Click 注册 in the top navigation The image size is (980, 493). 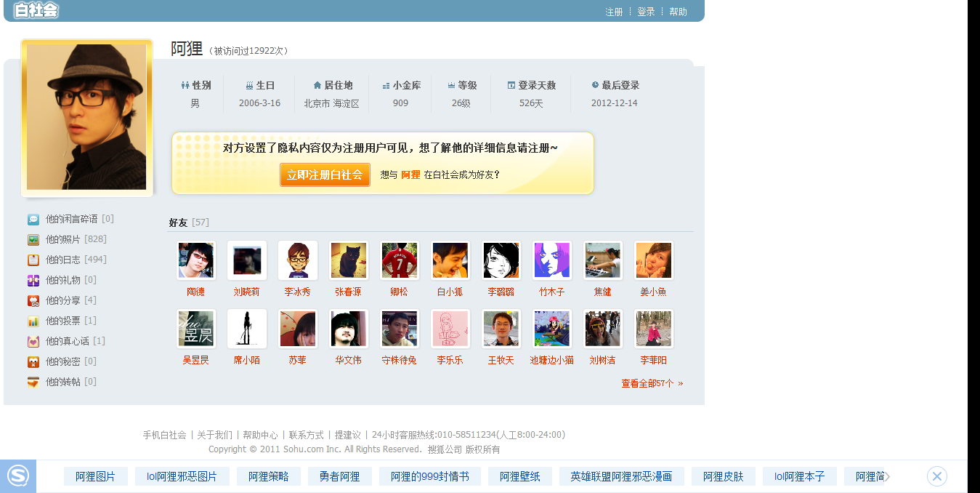614,12
